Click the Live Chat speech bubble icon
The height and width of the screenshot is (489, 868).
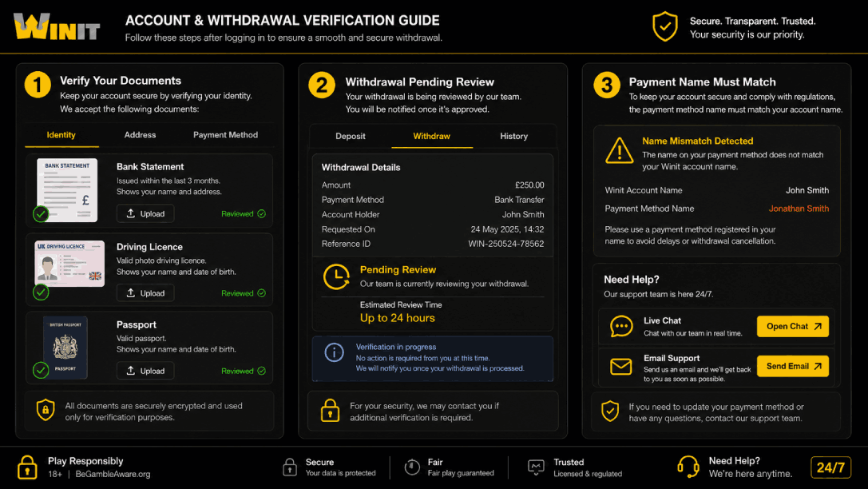tap(621, 326)
